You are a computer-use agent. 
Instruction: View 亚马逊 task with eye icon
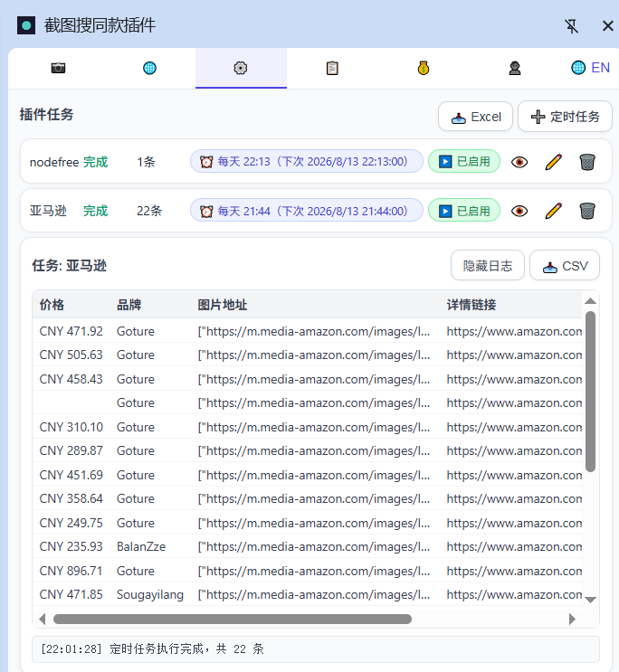pos(519,211)
